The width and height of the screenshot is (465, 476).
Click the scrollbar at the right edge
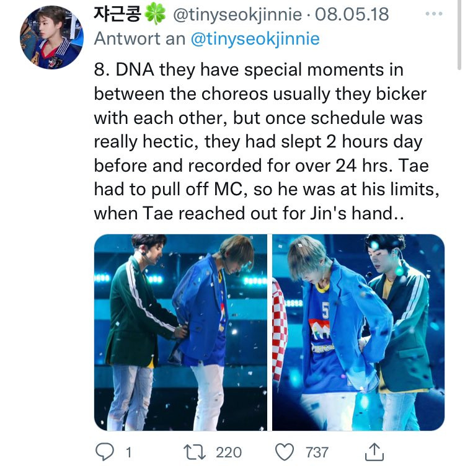(x=459, y=35)
